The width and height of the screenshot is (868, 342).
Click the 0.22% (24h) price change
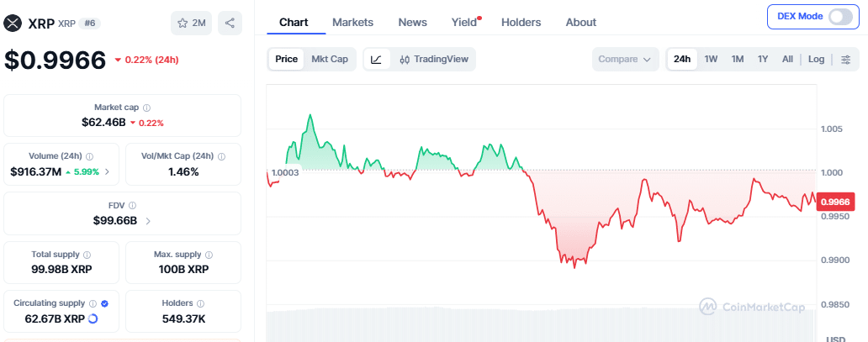pos(146,60)
